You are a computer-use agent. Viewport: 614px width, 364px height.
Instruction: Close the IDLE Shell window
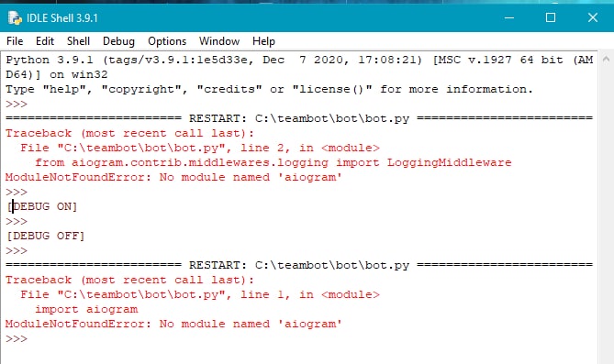593,17
